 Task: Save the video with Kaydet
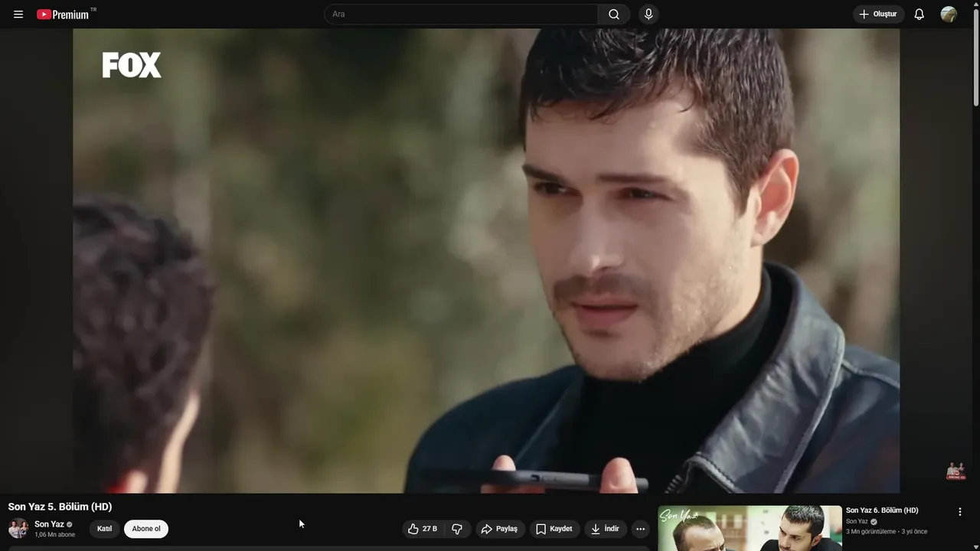554,529
